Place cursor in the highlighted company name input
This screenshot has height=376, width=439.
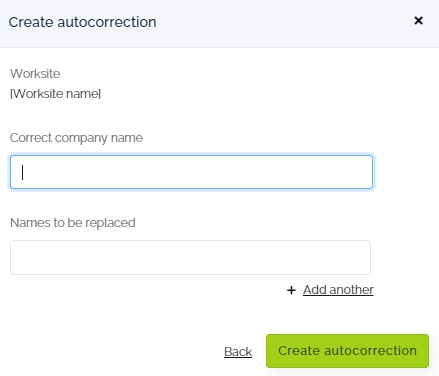(x=191, y=172)
